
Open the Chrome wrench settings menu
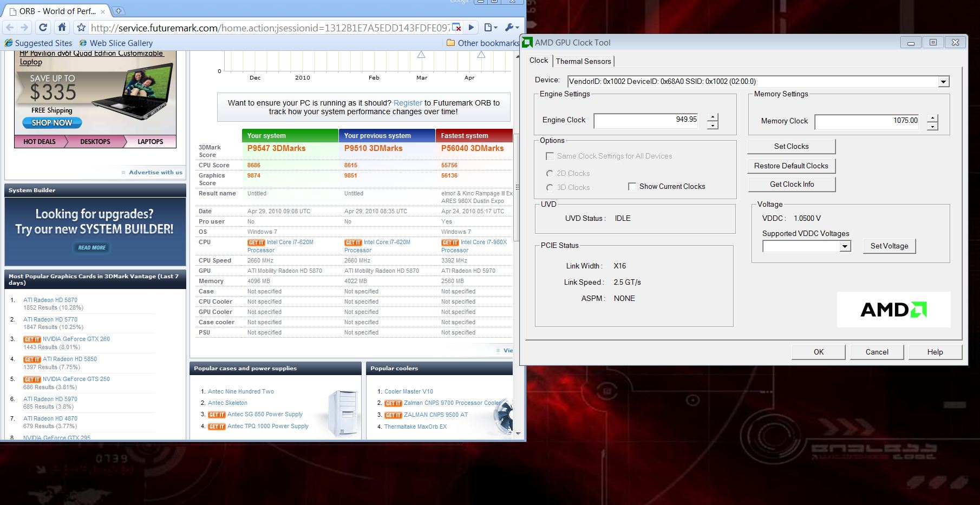coord(512,27)
